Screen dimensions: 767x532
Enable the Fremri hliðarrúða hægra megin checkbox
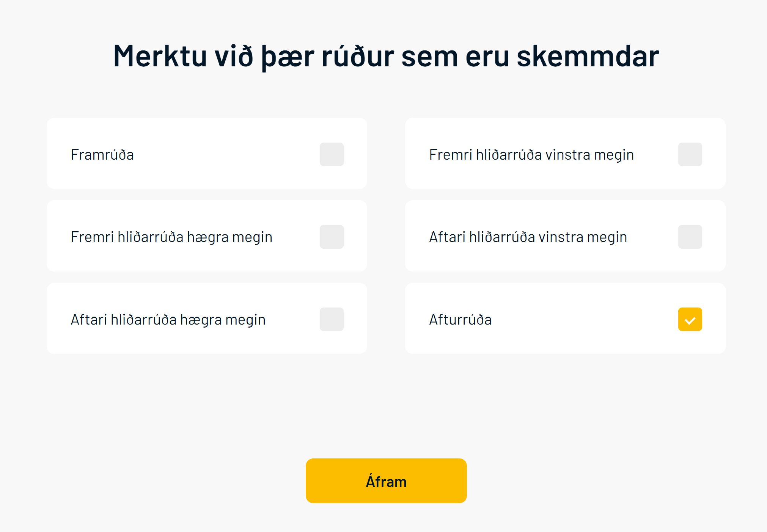(x=332, y=237)
